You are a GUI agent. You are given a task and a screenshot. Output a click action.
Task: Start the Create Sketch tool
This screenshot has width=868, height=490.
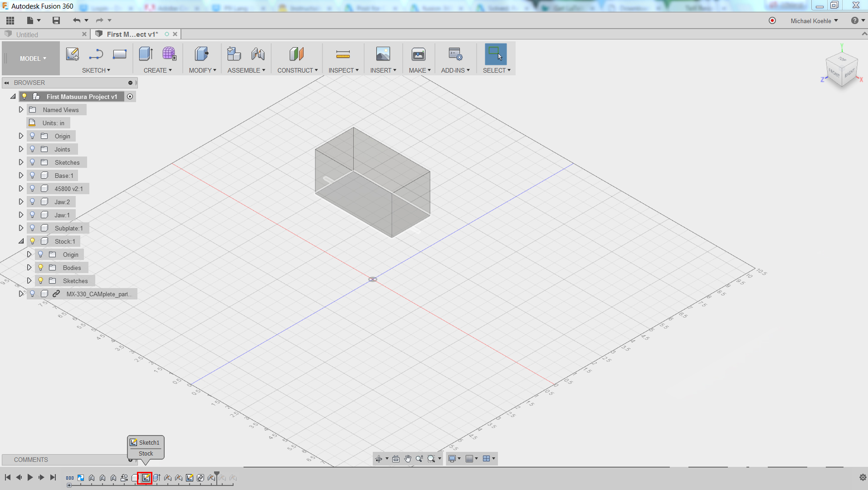point(73,54)
